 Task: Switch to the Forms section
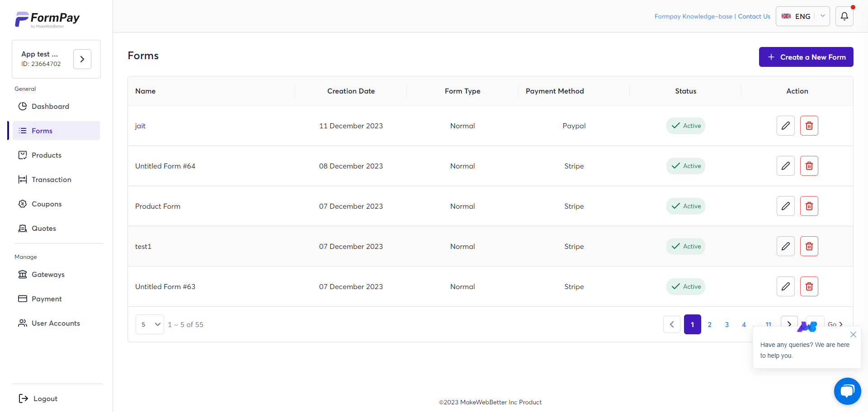[x=42, y=131]
